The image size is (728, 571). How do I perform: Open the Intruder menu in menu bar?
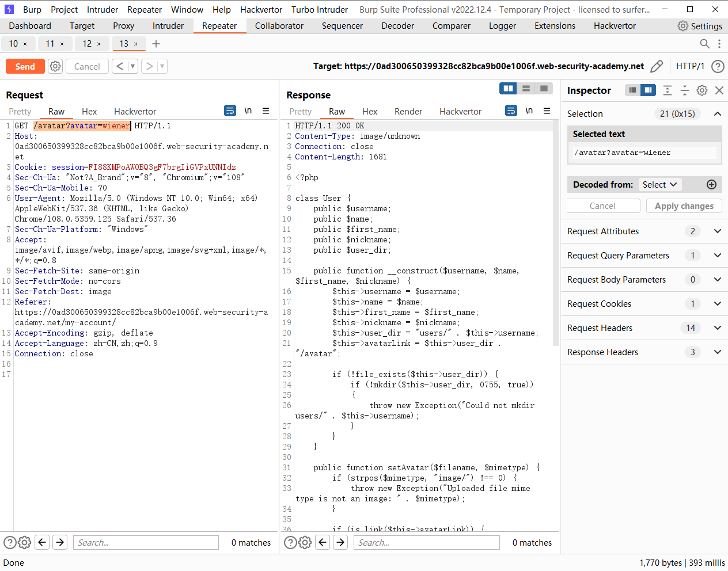pyautogui.click(x=103, y=10)
